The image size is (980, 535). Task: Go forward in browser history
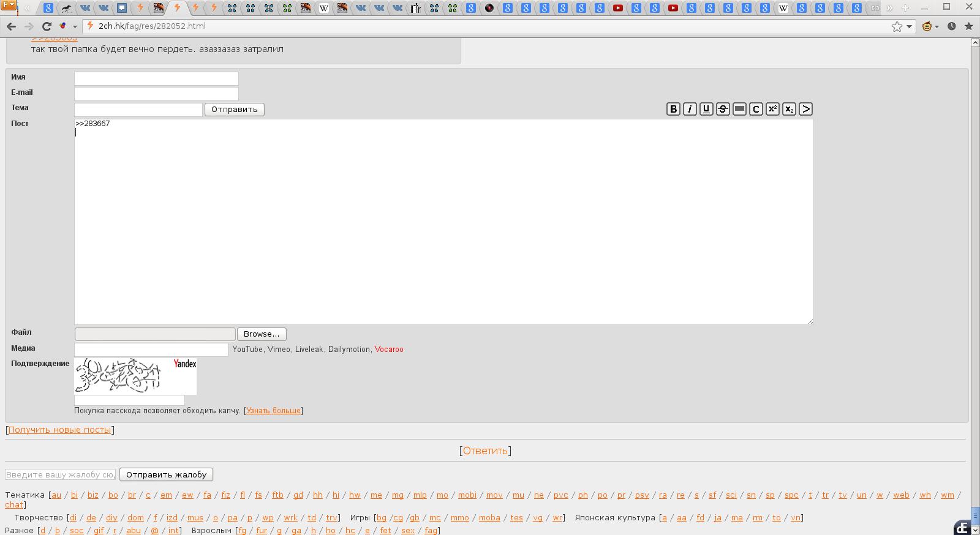click(29, 26)
